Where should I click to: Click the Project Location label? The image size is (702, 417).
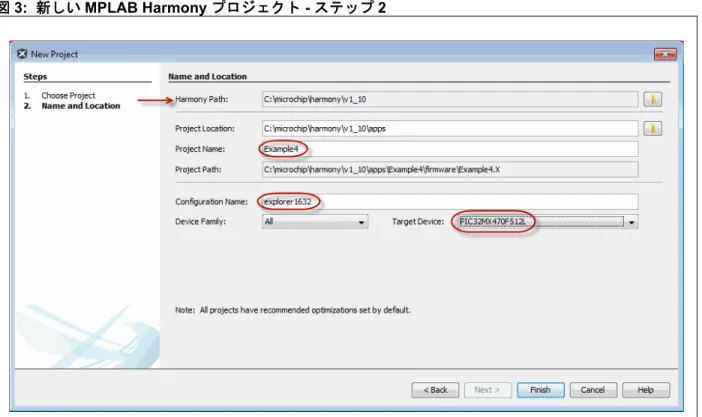[x=205, y=129]
